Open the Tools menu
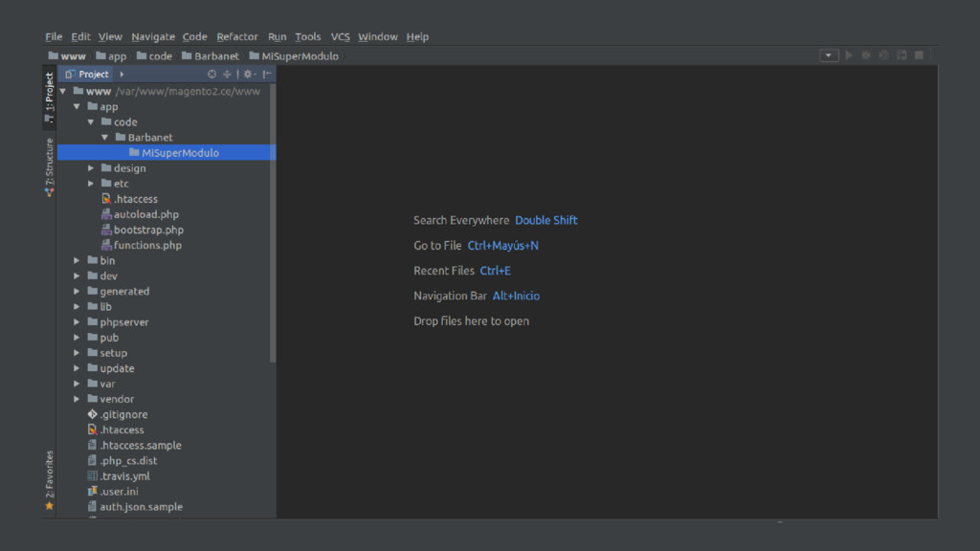Viewport: 980px width, 551px height. (307, 37)
